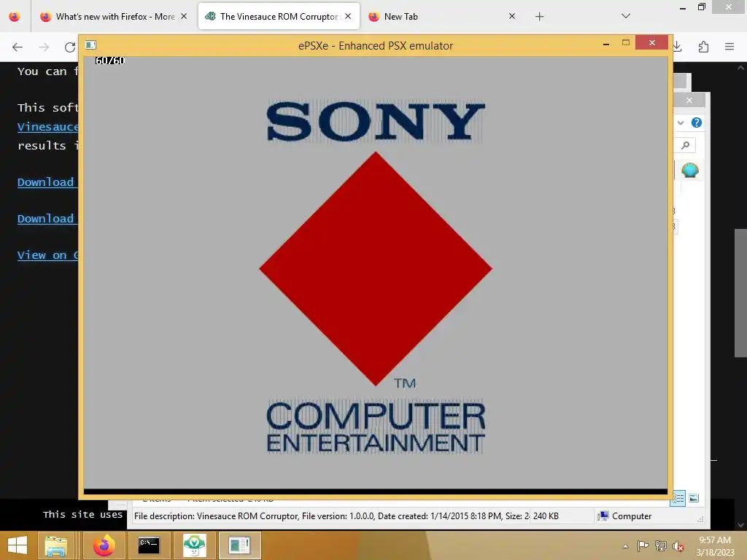The image size is (747, 560).
Task: Close the Explorer window behind emulator
Action: (689, 100)
